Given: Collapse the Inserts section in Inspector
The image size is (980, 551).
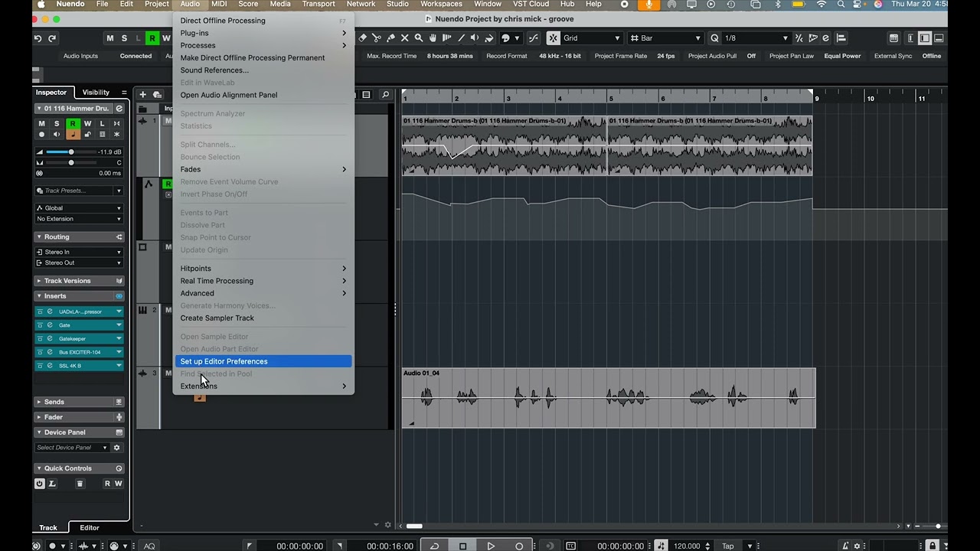Looking at the screenshot, I should [x=39, y=296].
